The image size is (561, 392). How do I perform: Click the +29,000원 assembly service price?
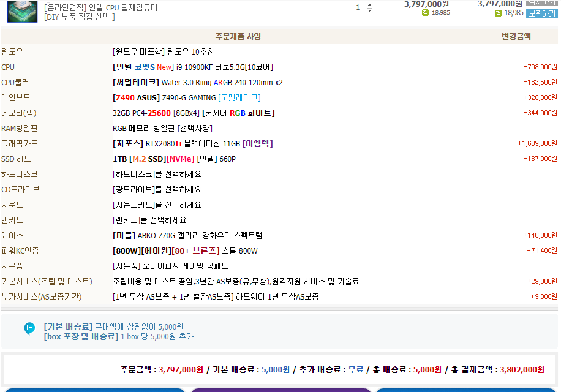(x=541, y=281)
